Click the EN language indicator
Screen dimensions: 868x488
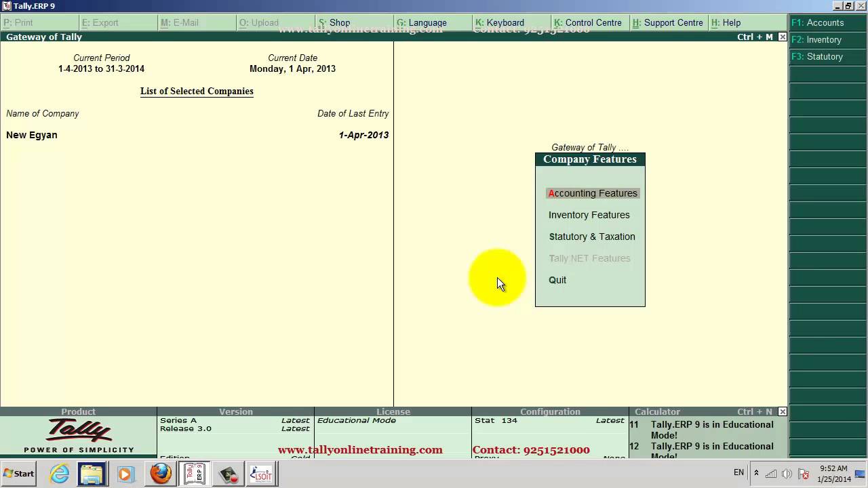[738, 472]
